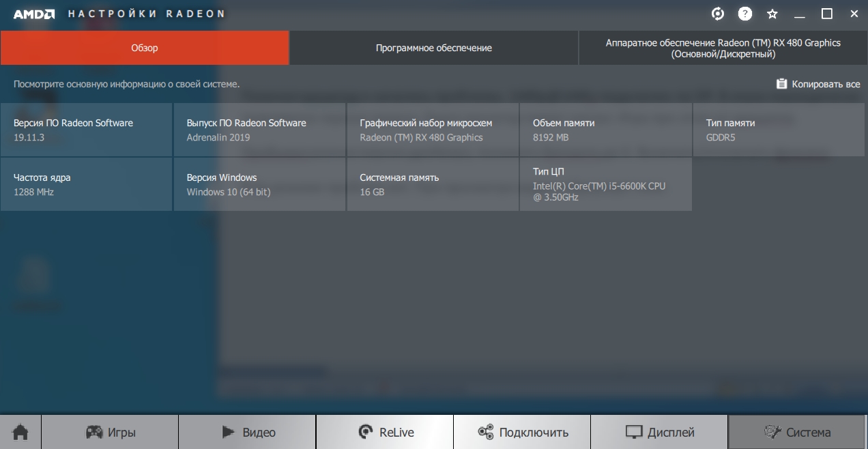Click the Версия Windows tile

click(x=259, y=184)
